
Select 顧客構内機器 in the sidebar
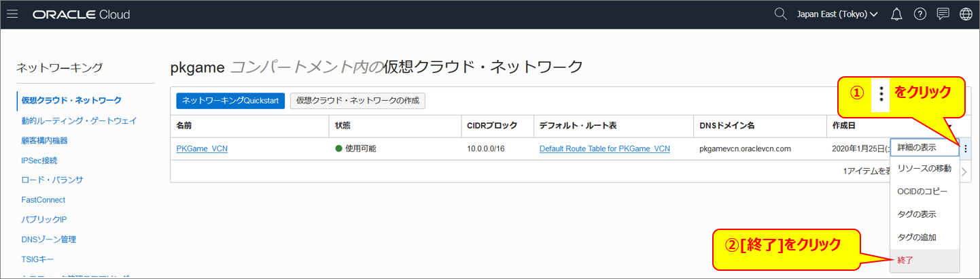click(x=44, y=140)
